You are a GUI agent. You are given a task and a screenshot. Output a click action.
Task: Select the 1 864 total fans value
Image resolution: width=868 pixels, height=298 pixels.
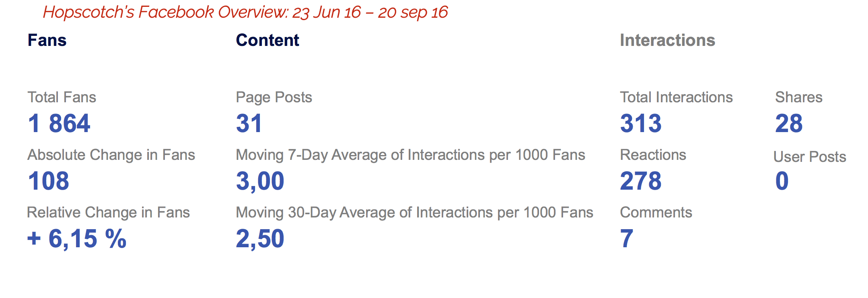click(59, 123)
